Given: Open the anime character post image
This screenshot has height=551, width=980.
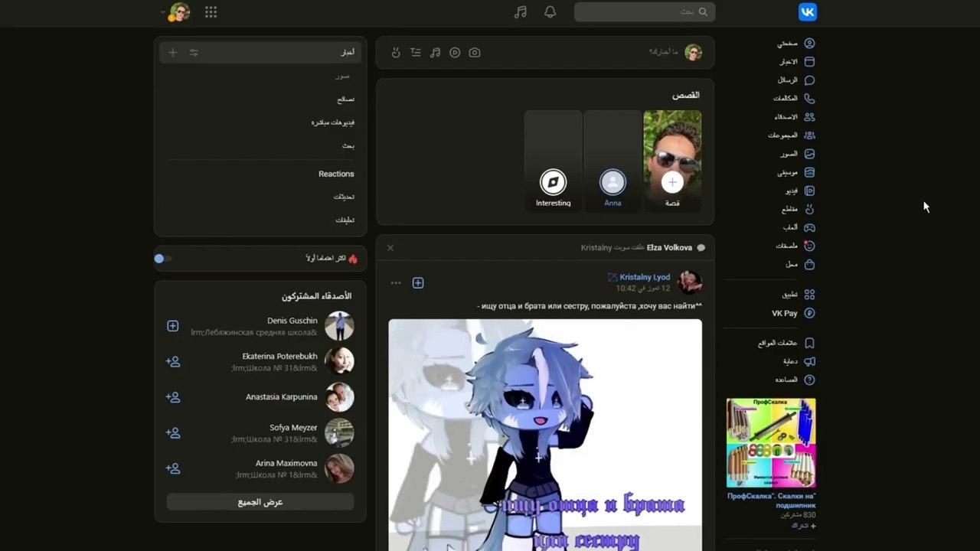Looking at the screenshot, I should click(545, 435).
